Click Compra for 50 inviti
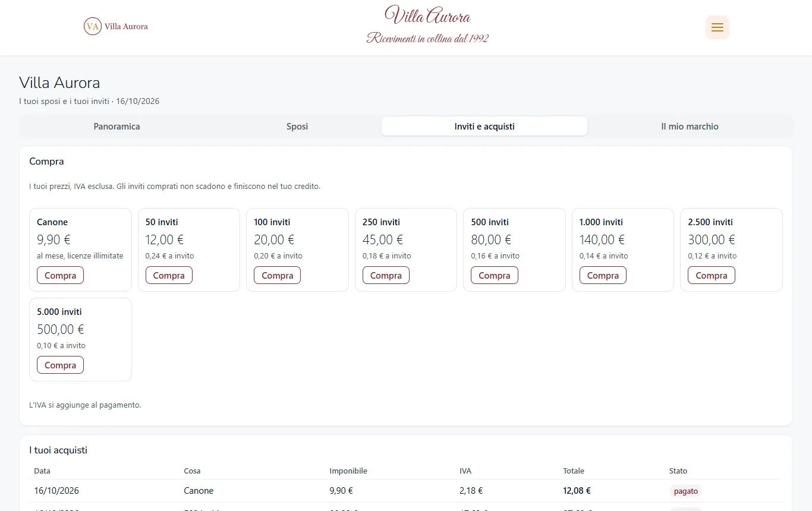Image resolution: width=812 pixels, height=511 pixels. [x=169, y=276]
